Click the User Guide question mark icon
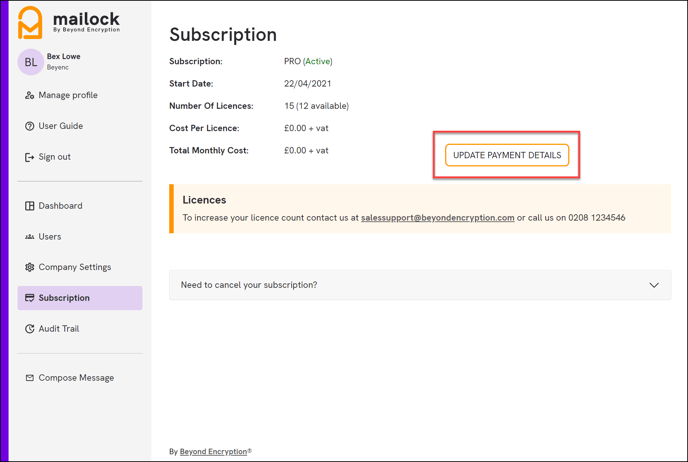Viewport: 688px width, 462px height. (29, 126)
